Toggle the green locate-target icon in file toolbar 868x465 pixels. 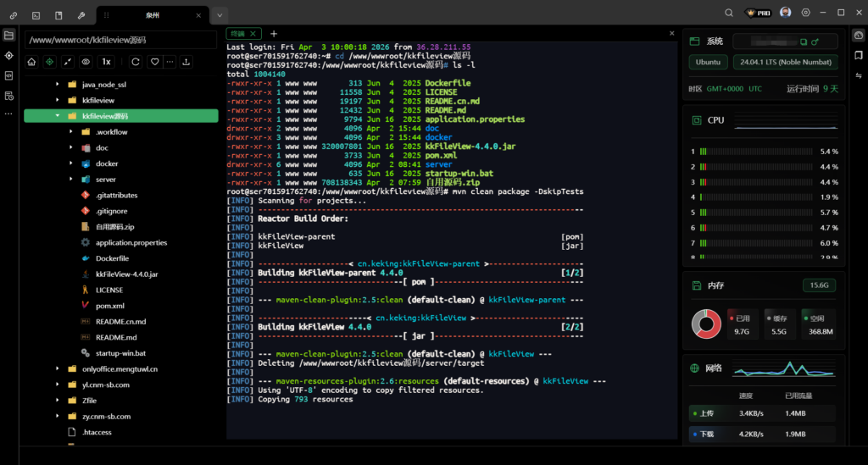pyautogui.click(x=50, y=62)
